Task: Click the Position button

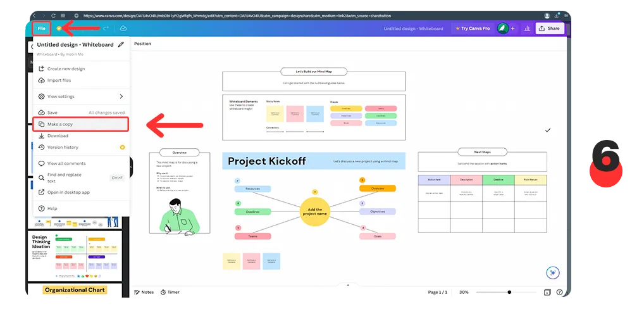Action: tap(142, 44)
